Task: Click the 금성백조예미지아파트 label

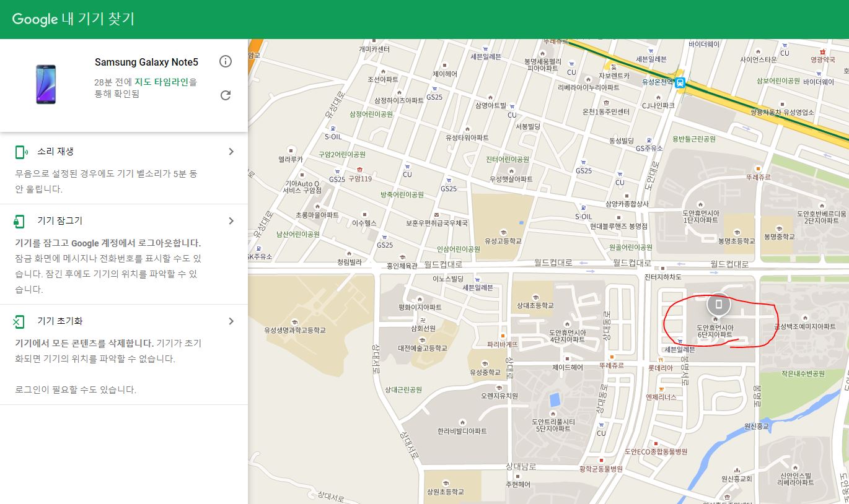Action: click(804, 326)
